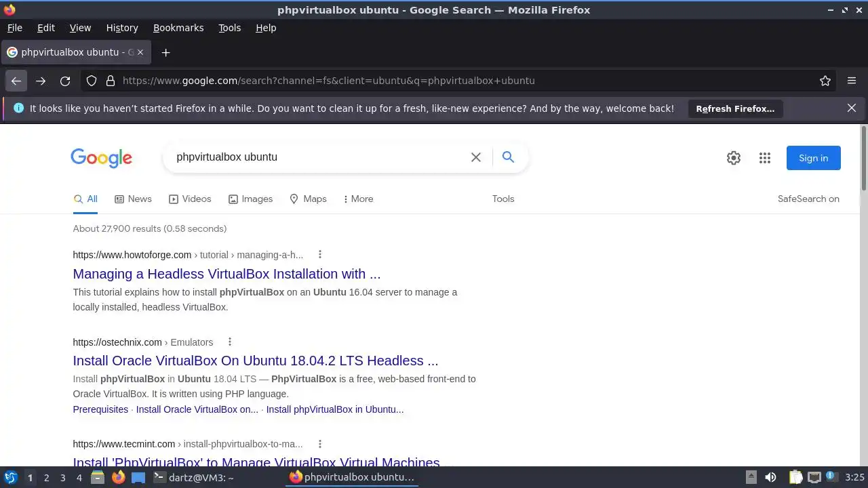The image size is (868, 488).
Task: Click the blue magnifier search button
Action: click(508, 157)
